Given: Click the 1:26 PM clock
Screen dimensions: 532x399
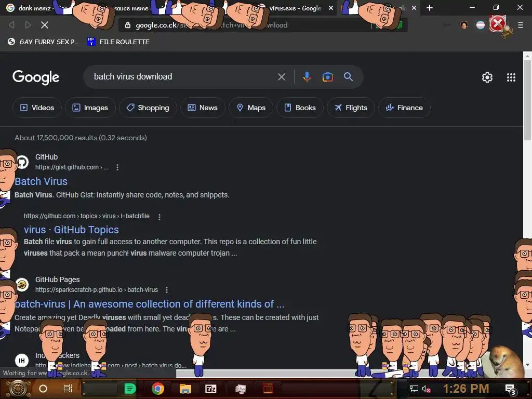Looking at the screenshot, I should click(x=466, y=389).
